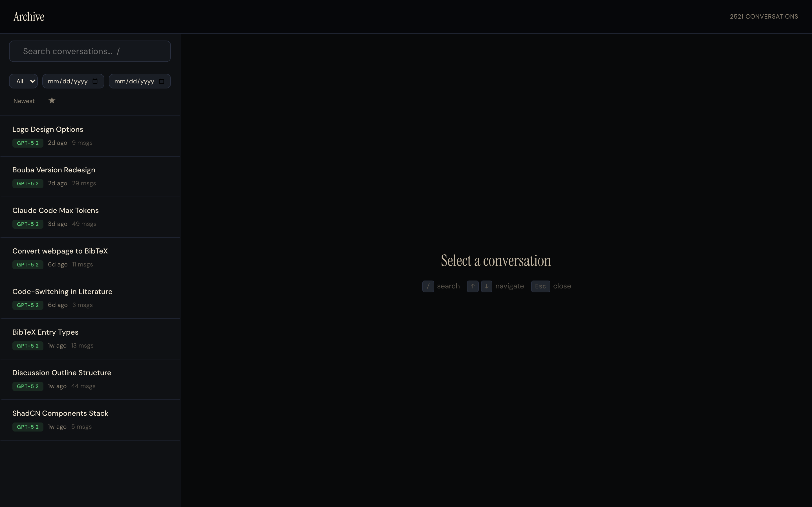Click the slash shortcut hint inside the search bar
812x507 pixels.
[x=119, y=51]
